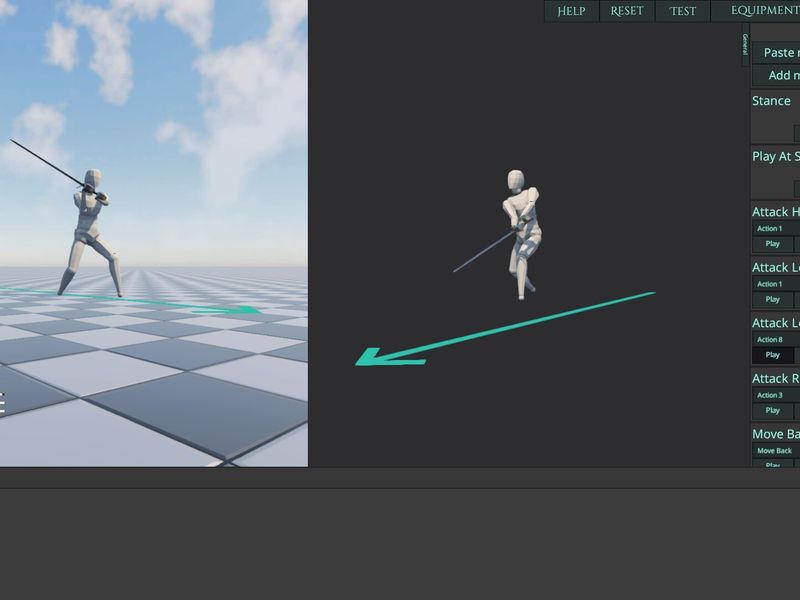Open the Help menu
The image size is (800, 600).
[x=571, y=11]
